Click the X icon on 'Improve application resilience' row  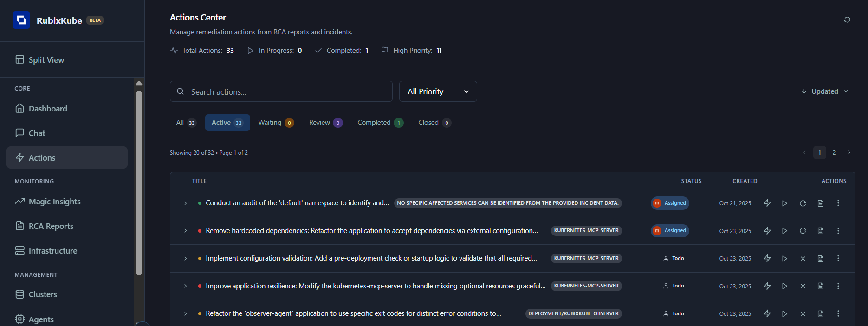point(803,286)
